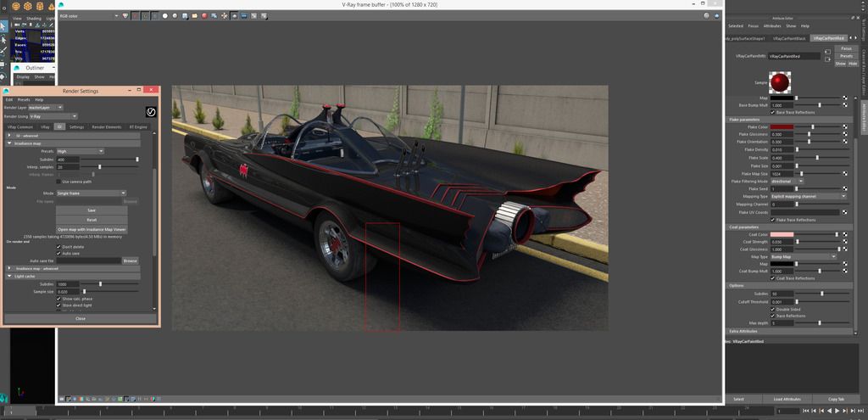Viewport: 868px width, 420px height.
Task: Click the material Sample red sphere preview
Action: pos(780,82)
